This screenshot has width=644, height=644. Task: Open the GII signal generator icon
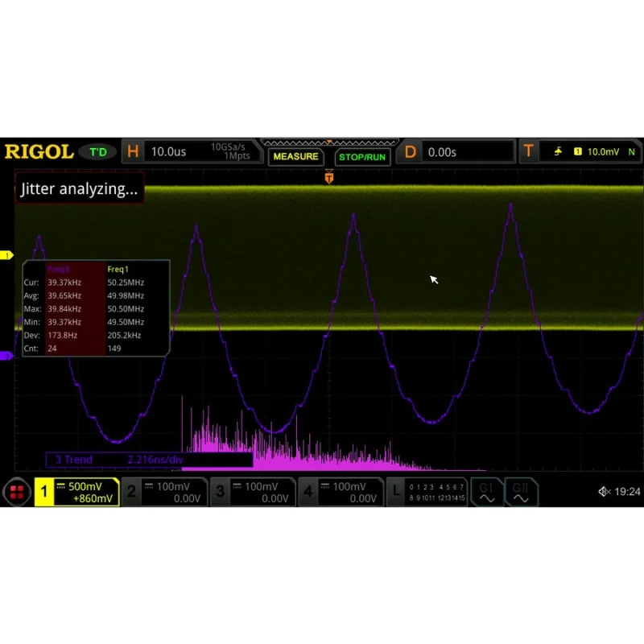click(521, 492)
